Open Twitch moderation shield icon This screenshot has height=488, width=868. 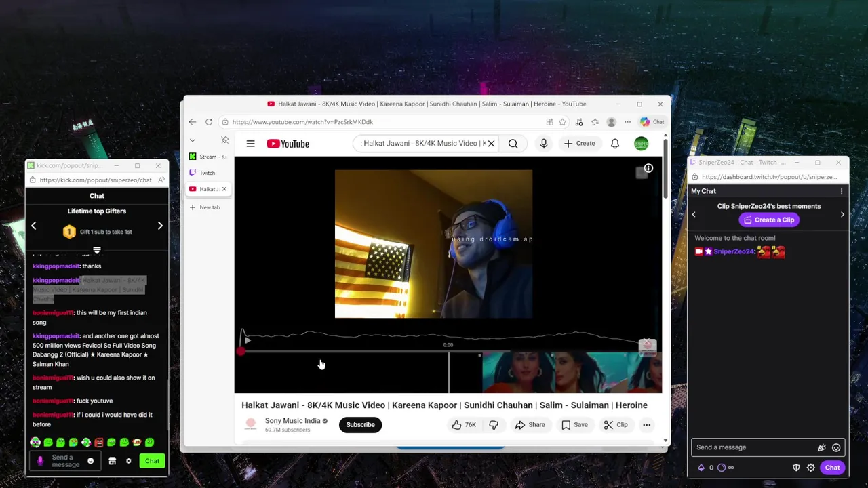tap(797, 468)
